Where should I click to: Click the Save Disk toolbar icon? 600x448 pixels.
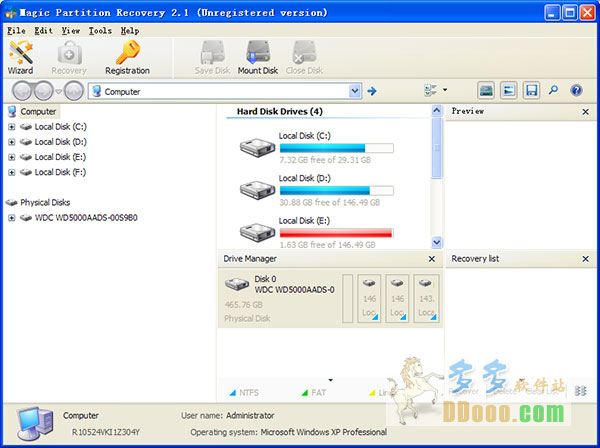[x=212, y=57]
